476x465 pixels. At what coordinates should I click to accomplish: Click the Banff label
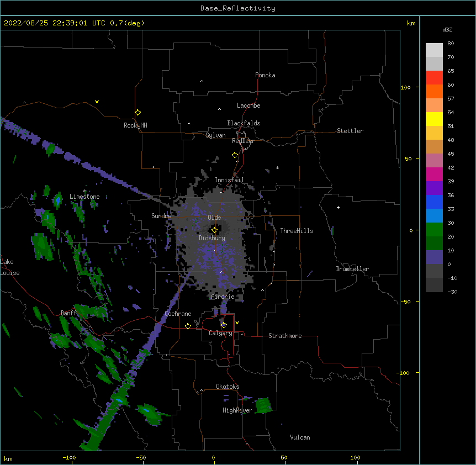tap(68, 313)
